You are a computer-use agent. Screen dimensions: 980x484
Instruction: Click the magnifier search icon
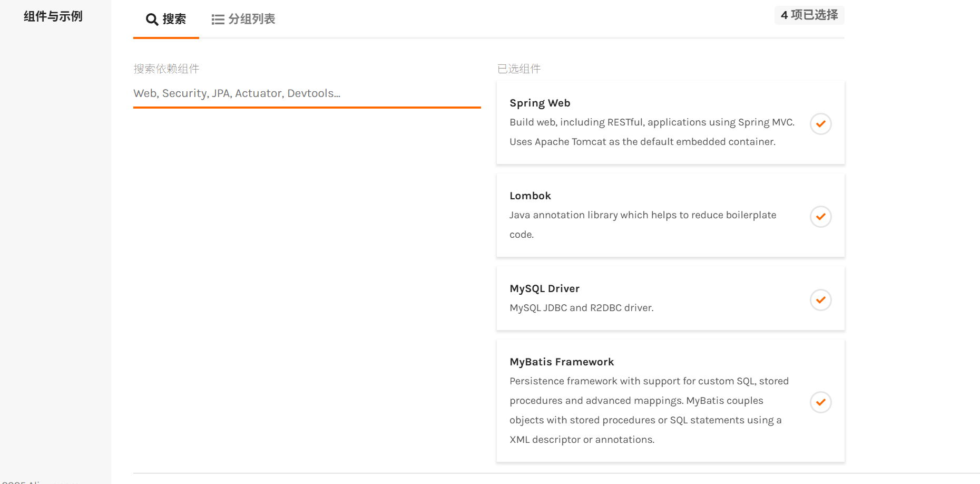coord(152,19)
